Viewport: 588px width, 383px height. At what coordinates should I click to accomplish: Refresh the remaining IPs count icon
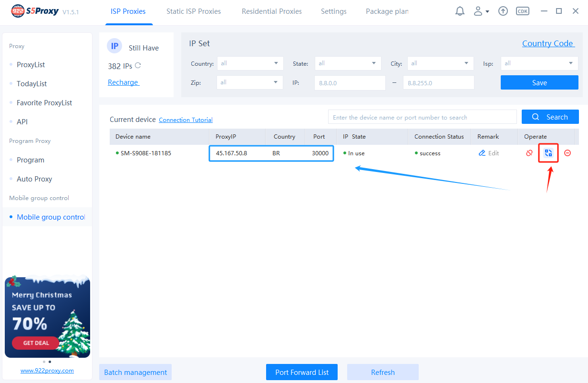138,66
